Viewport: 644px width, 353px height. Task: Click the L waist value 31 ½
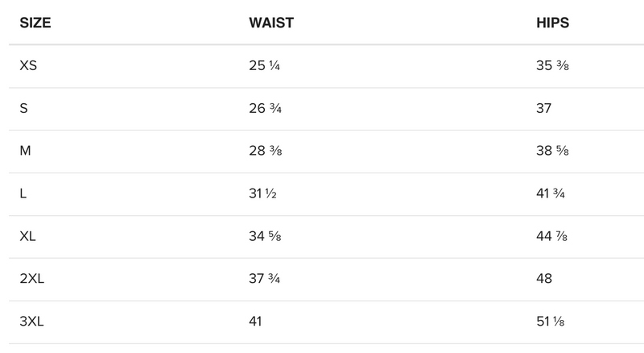tap(264, 194)
